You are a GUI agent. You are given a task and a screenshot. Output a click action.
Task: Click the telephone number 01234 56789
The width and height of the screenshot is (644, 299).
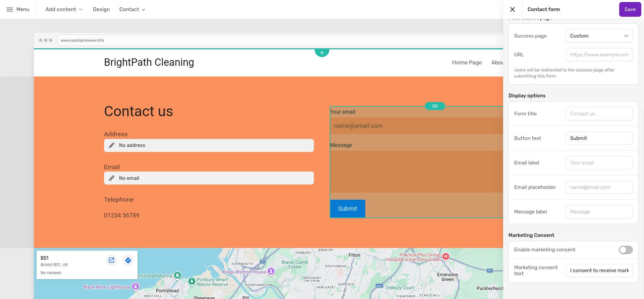[121, 215]
